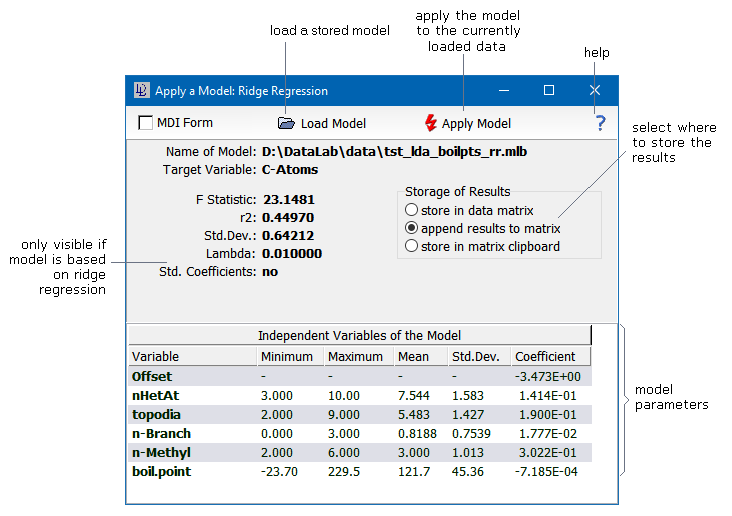Click the blue help question mark icon
Image resolution: width=732 pixels, height=516 pixels.
[x=600, y=124]
